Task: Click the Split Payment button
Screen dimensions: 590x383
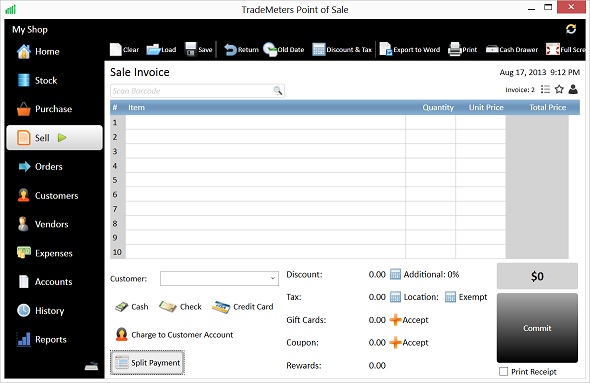Action: (147, 363)
